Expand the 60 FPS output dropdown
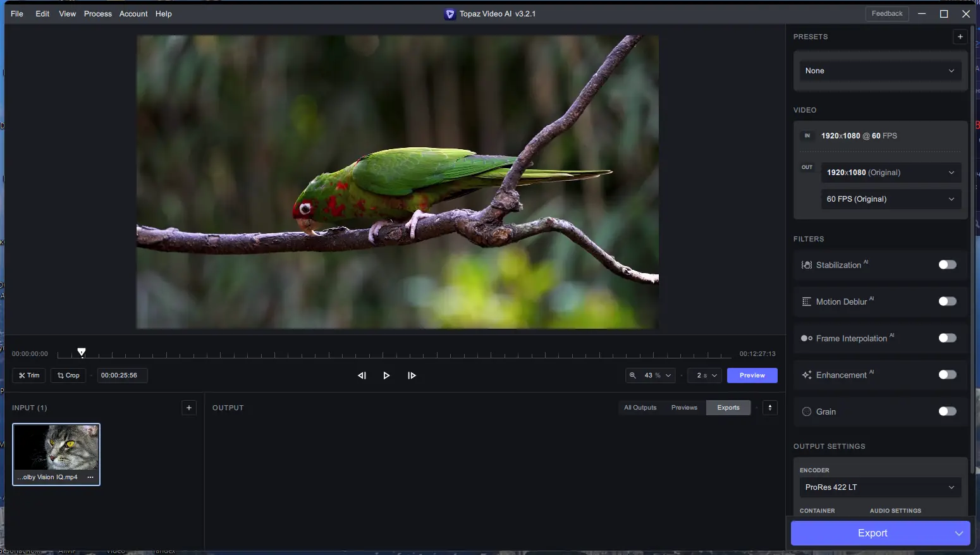 pyautogui.click(x=890, y=199)
